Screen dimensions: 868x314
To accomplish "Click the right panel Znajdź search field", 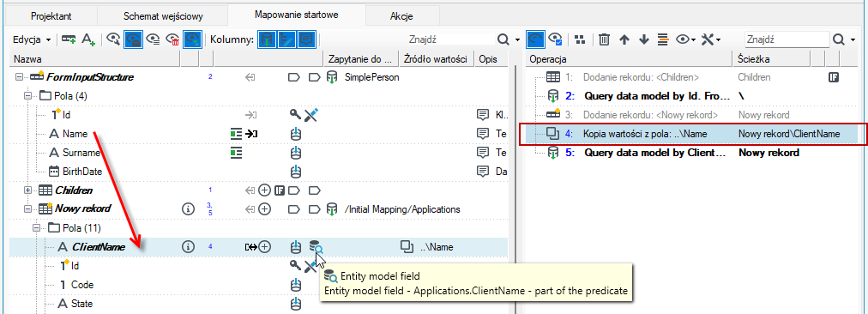I will tap(786, 39).
